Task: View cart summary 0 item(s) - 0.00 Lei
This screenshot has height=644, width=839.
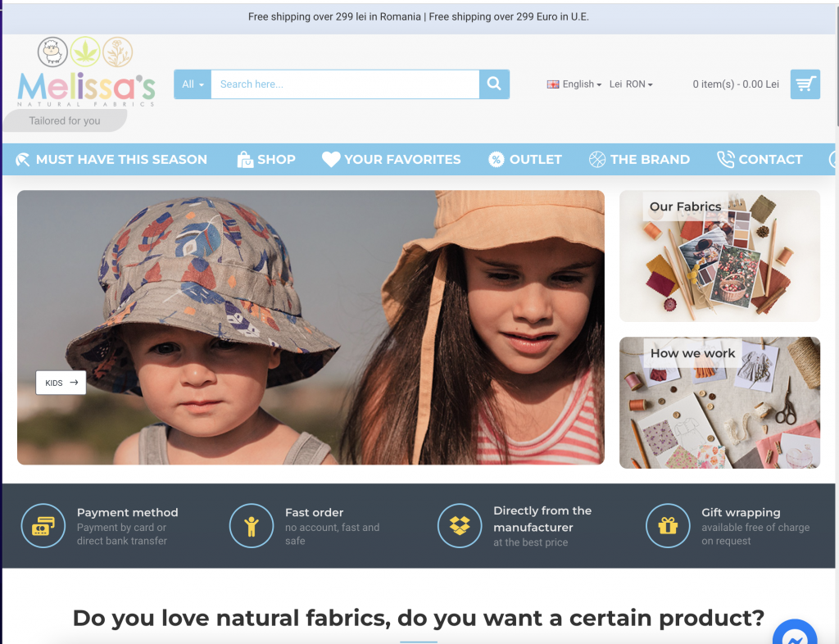Action: tap(736, 84)
